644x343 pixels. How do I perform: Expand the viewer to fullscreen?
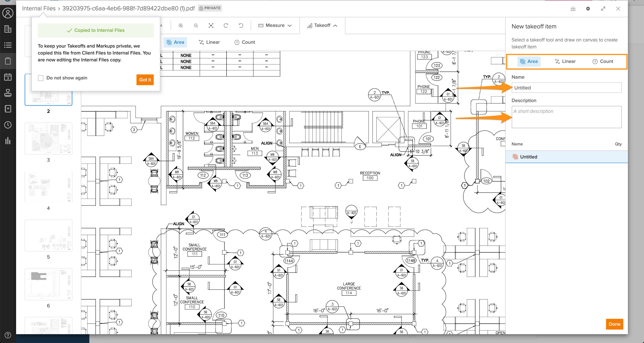tap(603, 9)
